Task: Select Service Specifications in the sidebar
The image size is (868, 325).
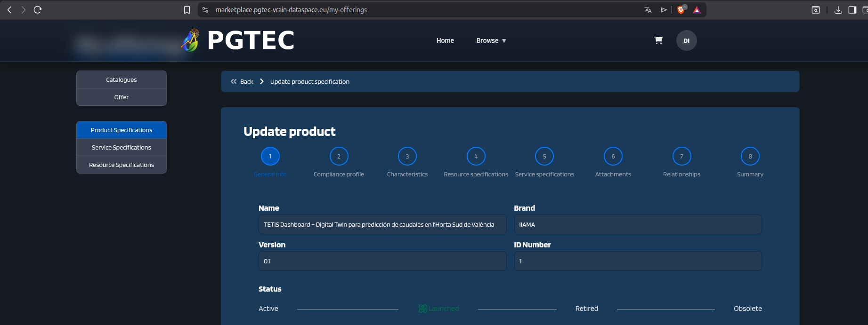Action: (122, 147)
